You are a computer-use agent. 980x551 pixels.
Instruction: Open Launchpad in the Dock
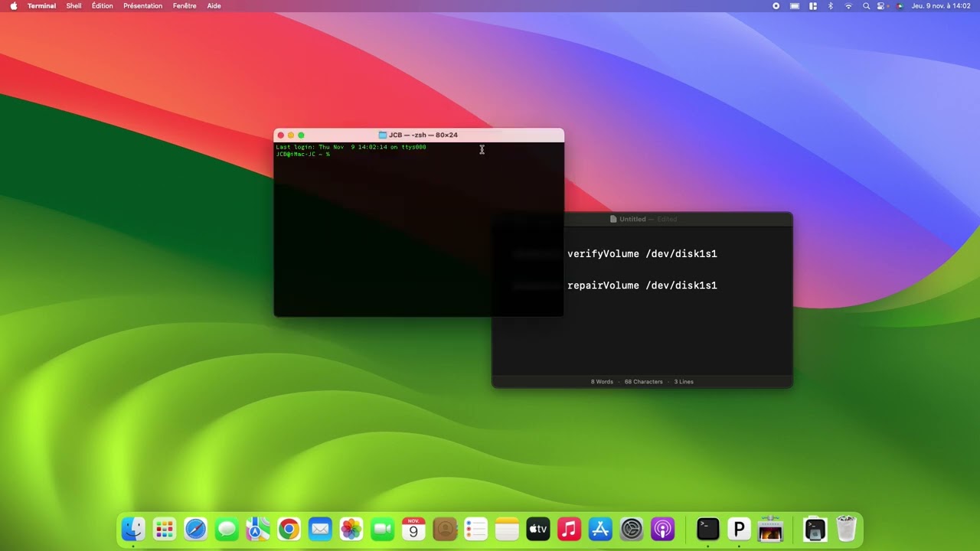pos(165,529)
